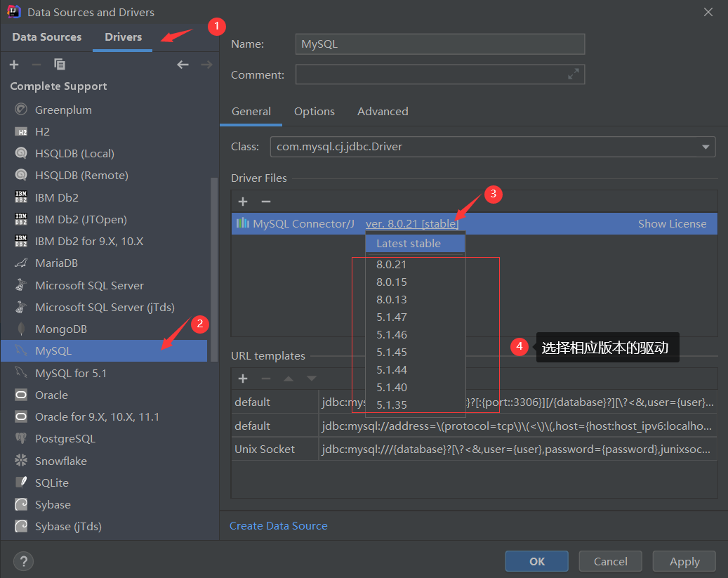This screenshot has width=728, height=578.
Task: Open the Advanced tab
Action: [x=383, y=111]
